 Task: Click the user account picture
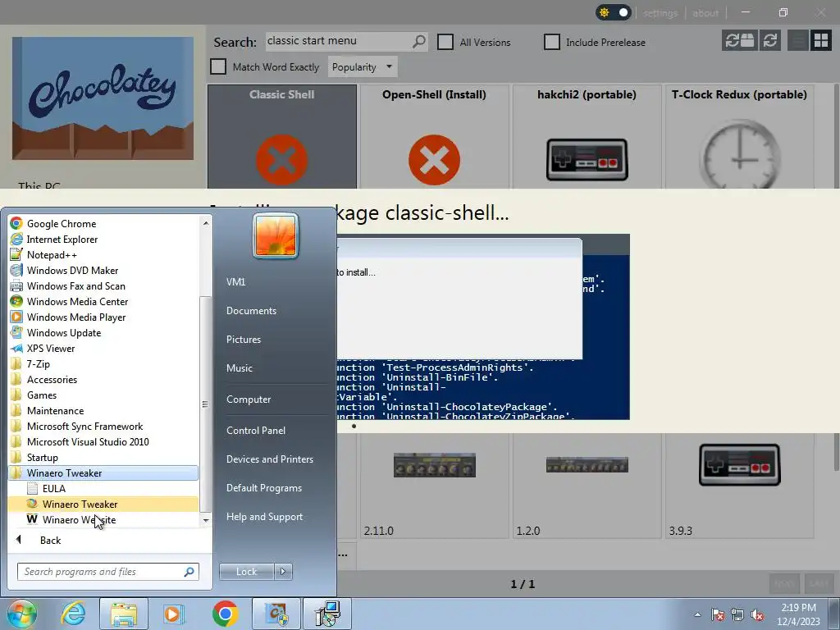pos(276,235)
